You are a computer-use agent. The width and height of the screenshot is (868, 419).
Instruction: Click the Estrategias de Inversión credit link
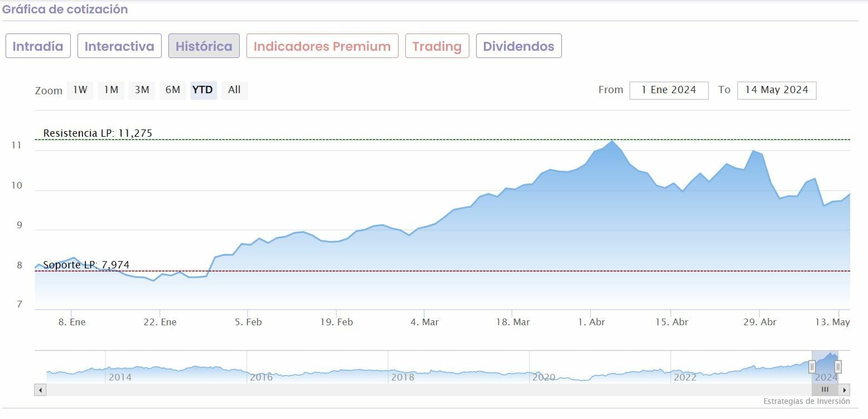pos(806,401)
